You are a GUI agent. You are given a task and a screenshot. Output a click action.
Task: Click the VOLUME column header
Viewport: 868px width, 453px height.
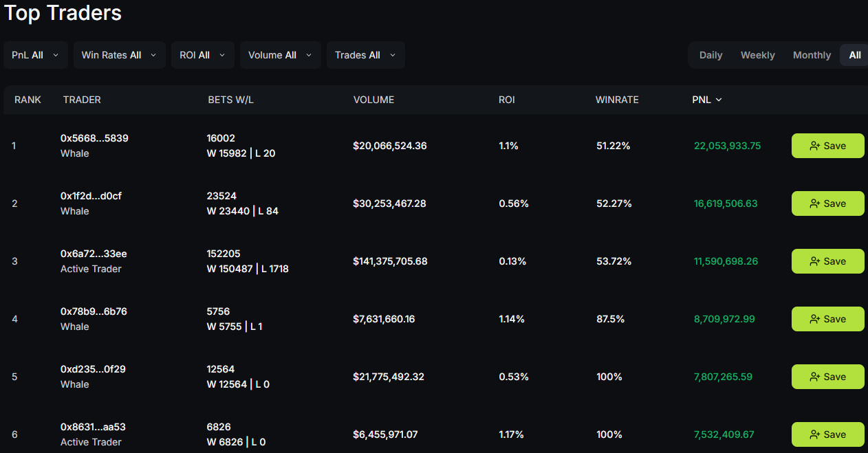point(373,100)
